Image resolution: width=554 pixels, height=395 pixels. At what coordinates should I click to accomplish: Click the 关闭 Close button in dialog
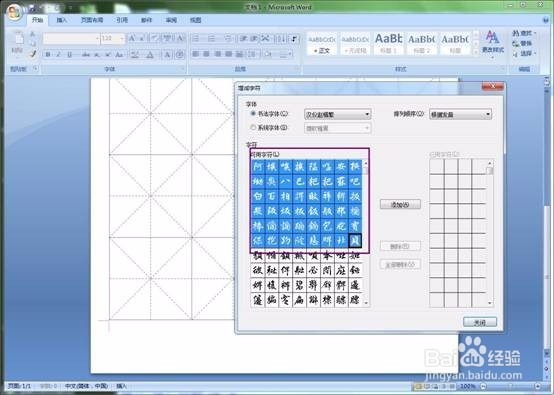(x=479, y=322)
